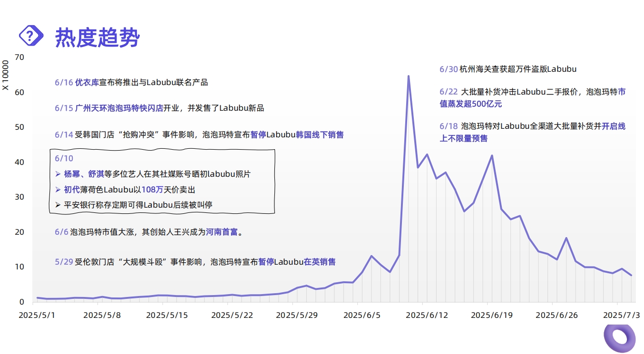Viewport: 644px width, 354px height.
Task: Click the purple ring shape in the corner
Action: coord(619,339)
